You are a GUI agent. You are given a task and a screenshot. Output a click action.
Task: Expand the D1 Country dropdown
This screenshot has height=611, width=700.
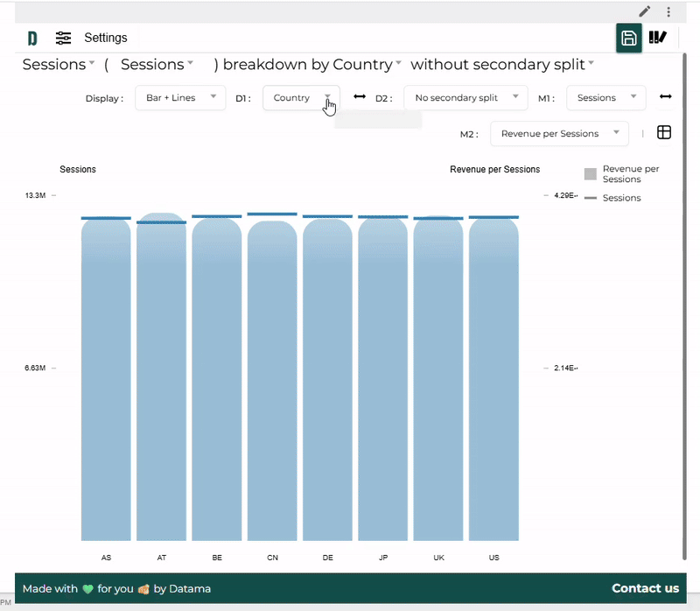click(x=301, y=98)
